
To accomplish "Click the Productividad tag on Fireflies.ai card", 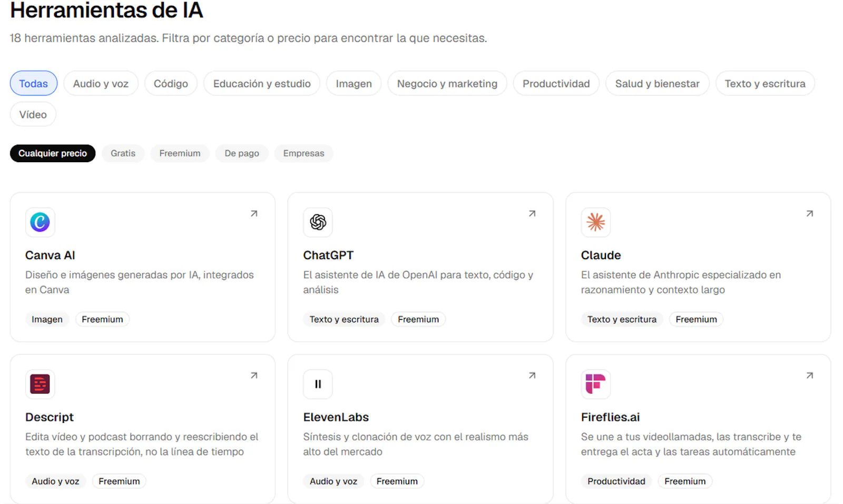I will 616,481.
